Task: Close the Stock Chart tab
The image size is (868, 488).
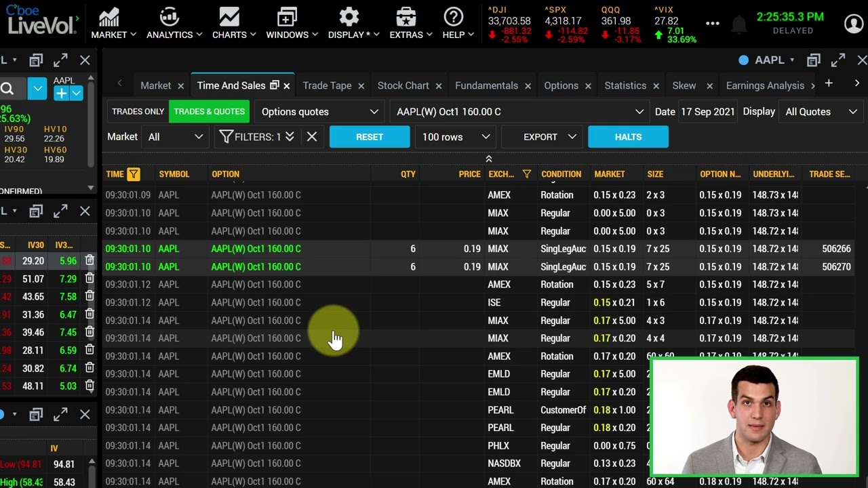Action: pyautogui.click(x=438, y=86)
